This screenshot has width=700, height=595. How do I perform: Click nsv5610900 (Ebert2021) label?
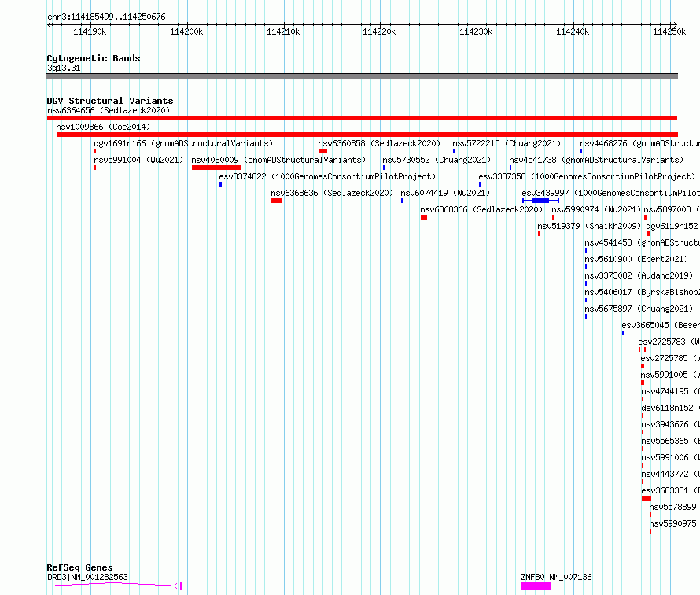(x=636, y=259)
